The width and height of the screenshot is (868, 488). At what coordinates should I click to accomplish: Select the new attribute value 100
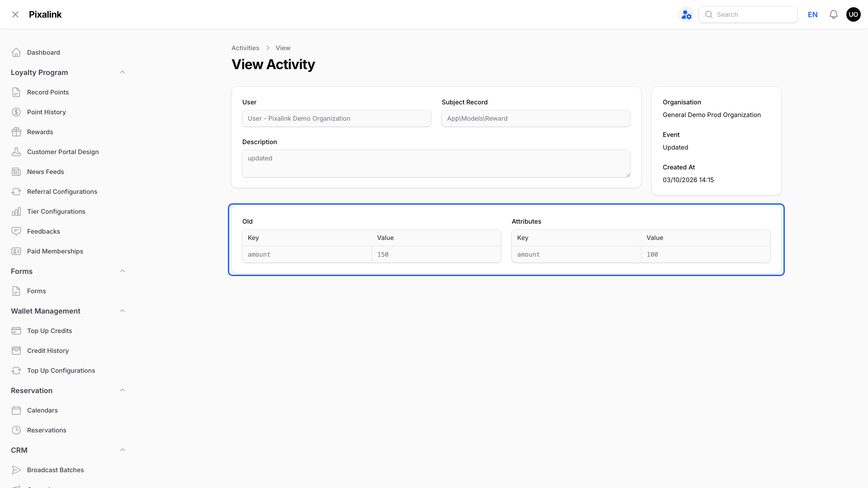(x=652, y=254)
